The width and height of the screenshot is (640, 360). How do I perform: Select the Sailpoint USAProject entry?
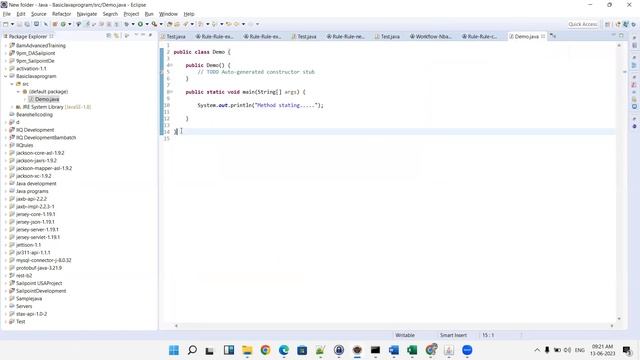click(39, 283)
